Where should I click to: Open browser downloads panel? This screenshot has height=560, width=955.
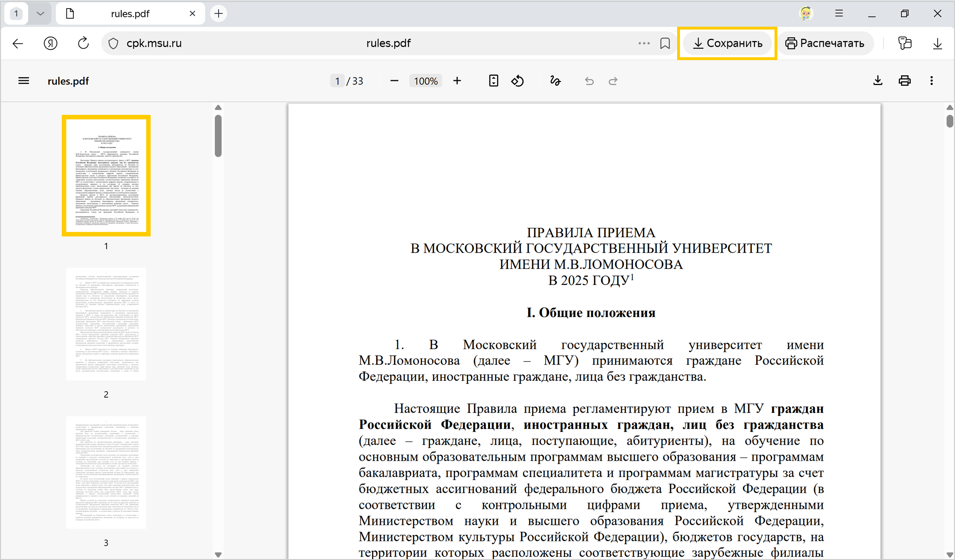(x=937, y=43)
